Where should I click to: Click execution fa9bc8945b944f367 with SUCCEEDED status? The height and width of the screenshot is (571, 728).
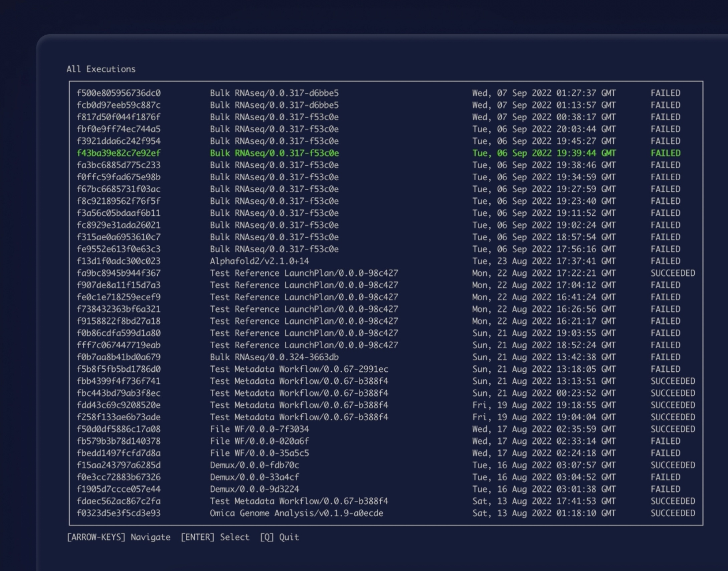pos(118,273)
